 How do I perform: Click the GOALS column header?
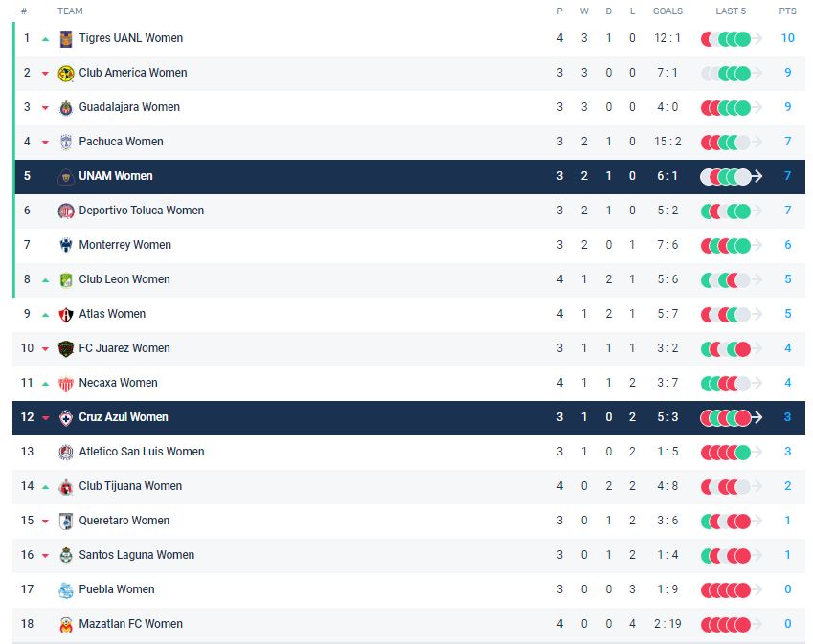click(667, 11)
